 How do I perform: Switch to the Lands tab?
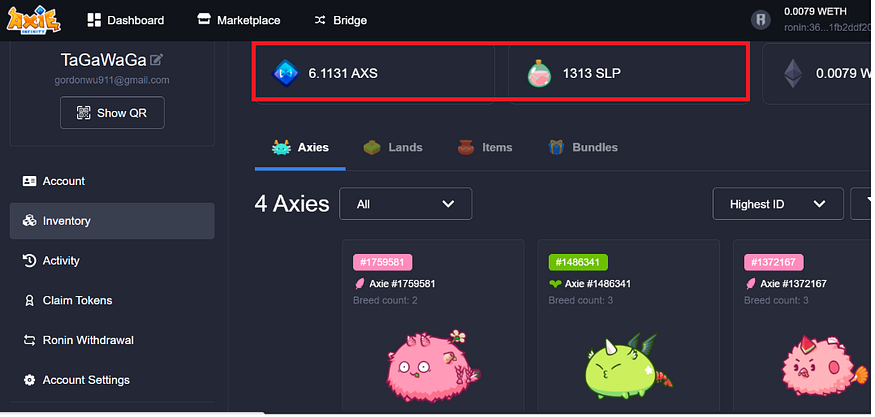click(393, 148)
